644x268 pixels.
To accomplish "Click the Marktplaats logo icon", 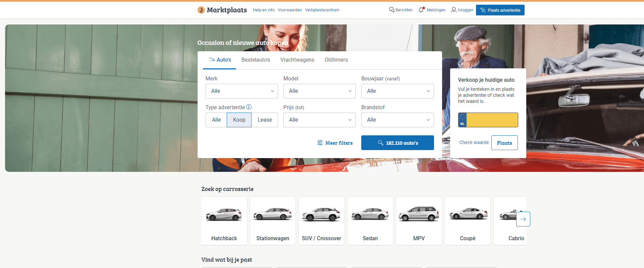I will pyautogui.click(x=201, y=10).
